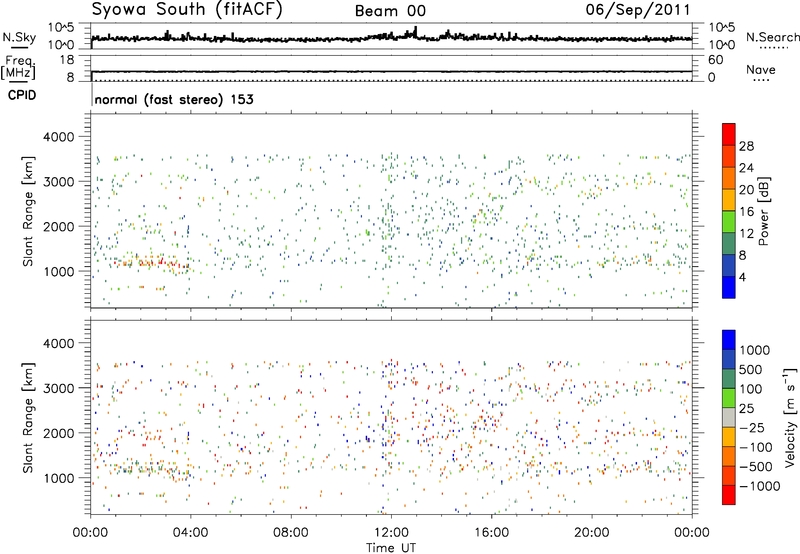Click the "12:00" time axis label
The height and width of the screenshot is (554, 800).
click(391, 533)
